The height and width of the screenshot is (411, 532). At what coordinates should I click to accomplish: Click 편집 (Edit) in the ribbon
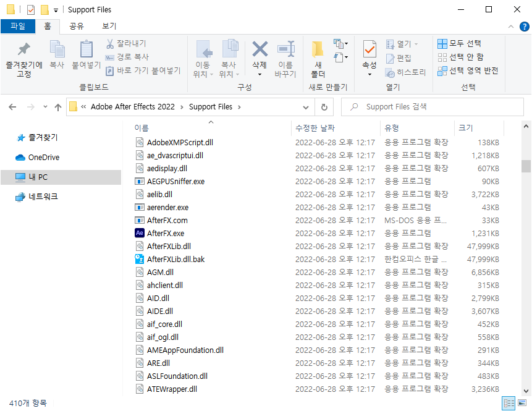(x=399, y=58)
